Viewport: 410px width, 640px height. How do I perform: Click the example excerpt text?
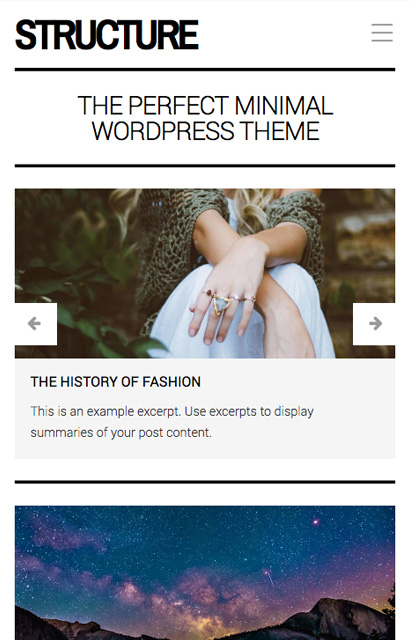pos(172,422)
